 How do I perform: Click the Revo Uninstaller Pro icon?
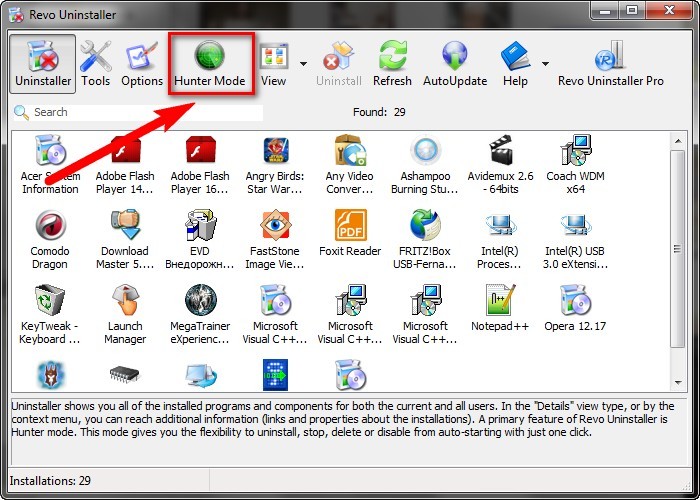click(x=610, y=63)
